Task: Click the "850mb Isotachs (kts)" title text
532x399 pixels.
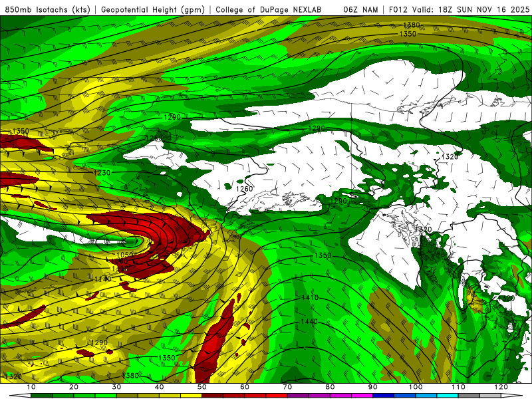Action: point(48,9)
